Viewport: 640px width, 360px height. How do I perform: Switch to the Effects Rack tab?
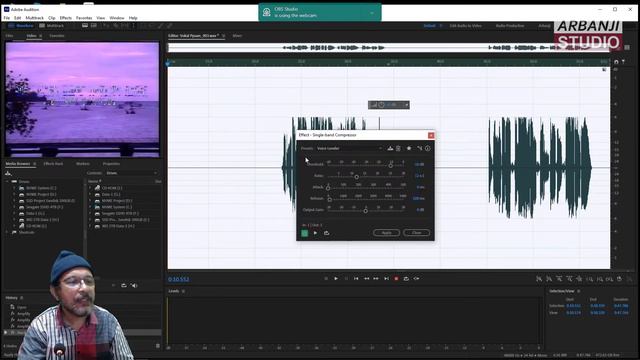pyautogui.click(x=53, y=164)
